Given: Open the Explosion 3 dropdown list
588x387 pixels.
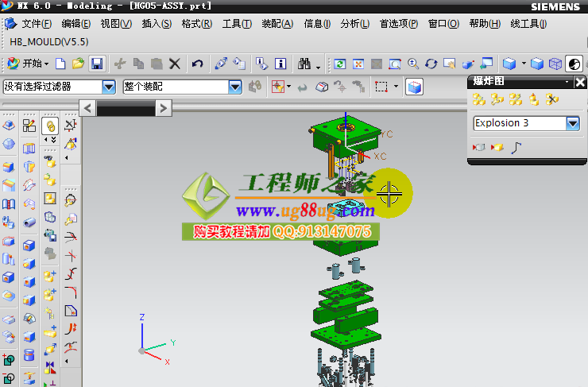Looking at the screenshot, I should 573,123.
